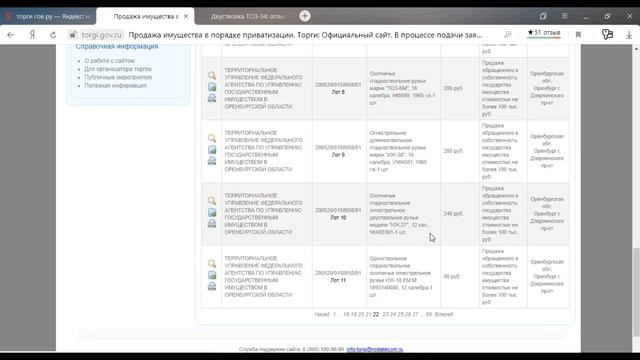Click the scrollbar up arrow at top right

(x=636, y=49)
